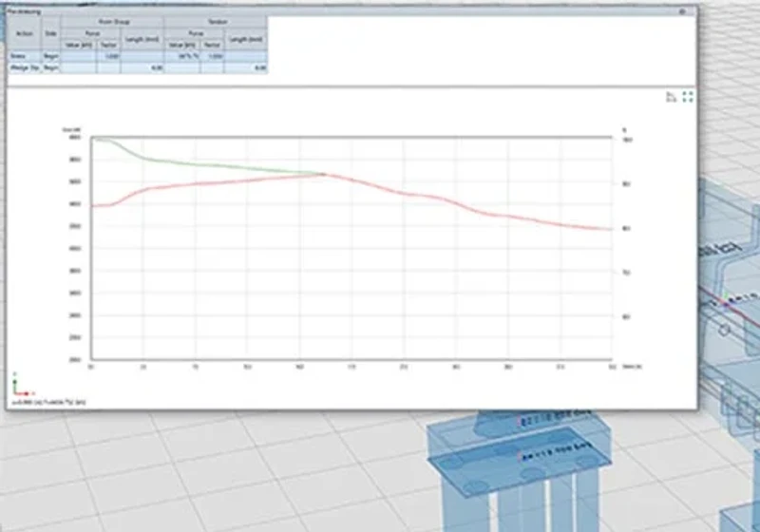The height and width of the screenshot is (532, 760).
Task: Edit Tendon Length 6.00 in Wedge Slip row
Action: pos(246,67)
